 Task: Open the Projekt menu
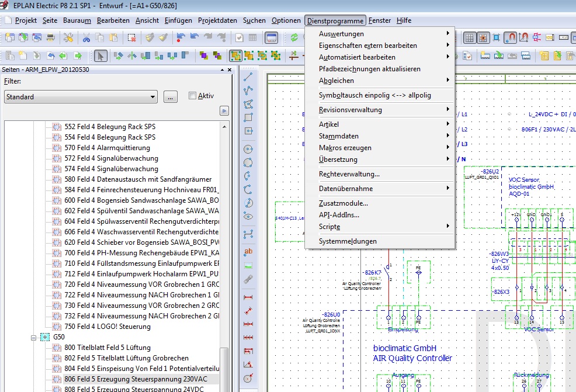[x=26, y=20]
